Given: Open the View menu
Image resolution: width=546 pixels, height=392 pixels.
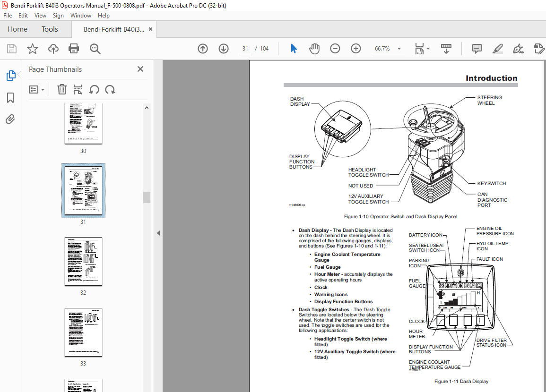Looking at the screenshot, I should [x=40, y=16].
